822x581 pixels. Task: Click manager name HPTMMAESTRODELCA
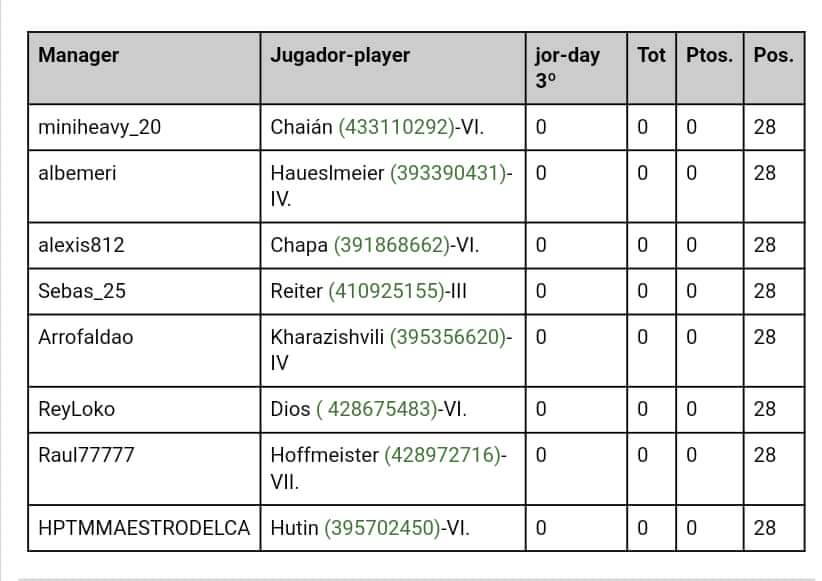tap(144, 528)
